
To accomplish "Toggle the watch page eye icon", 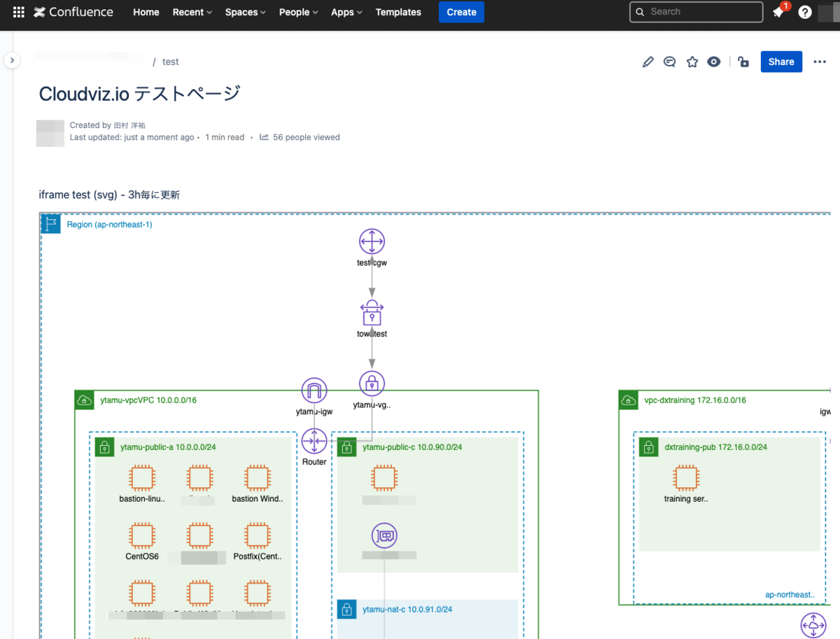I will click(713, 62).
